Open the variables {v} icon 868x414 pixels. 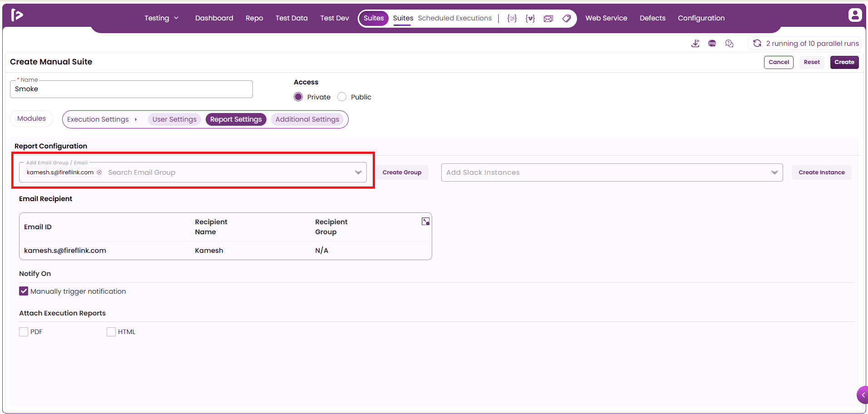click(530, 18)
